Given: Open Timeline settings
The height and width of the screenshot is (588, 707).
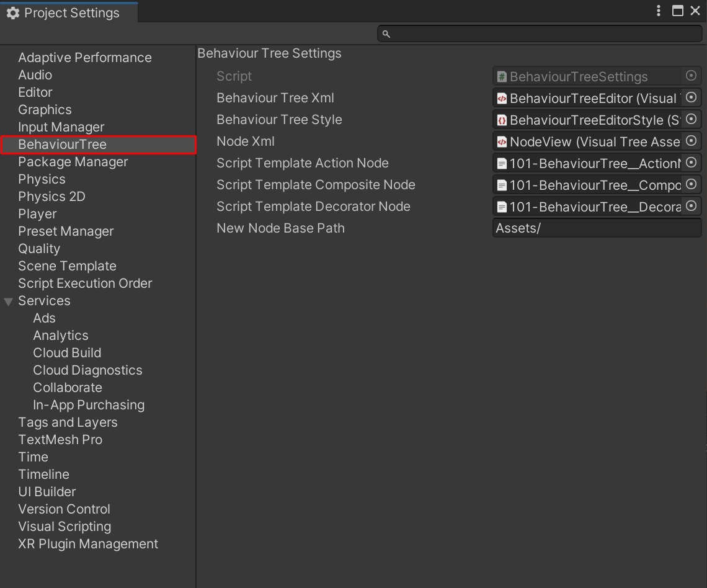Looking at the screenshot, I should point(44,474).
